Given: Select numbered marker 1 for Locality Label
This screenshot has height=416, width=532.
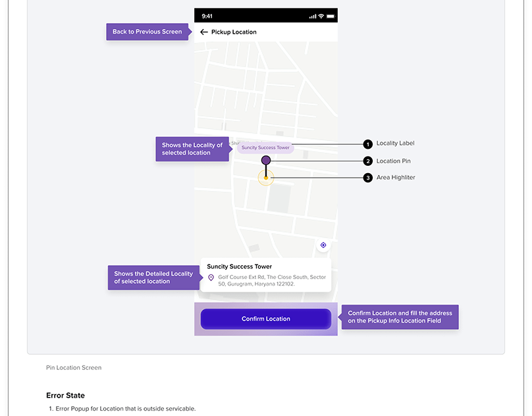Looking at the screenshot, I should pyautogui.click(x=368, y=143).
